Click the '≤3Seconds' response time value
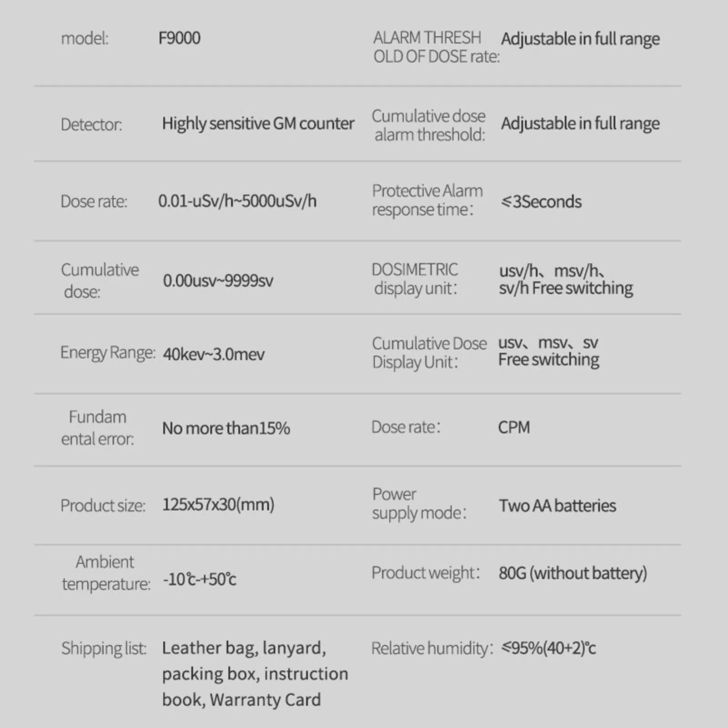The image size is (728, 728). pyautogui.click(x=541, y=201)
